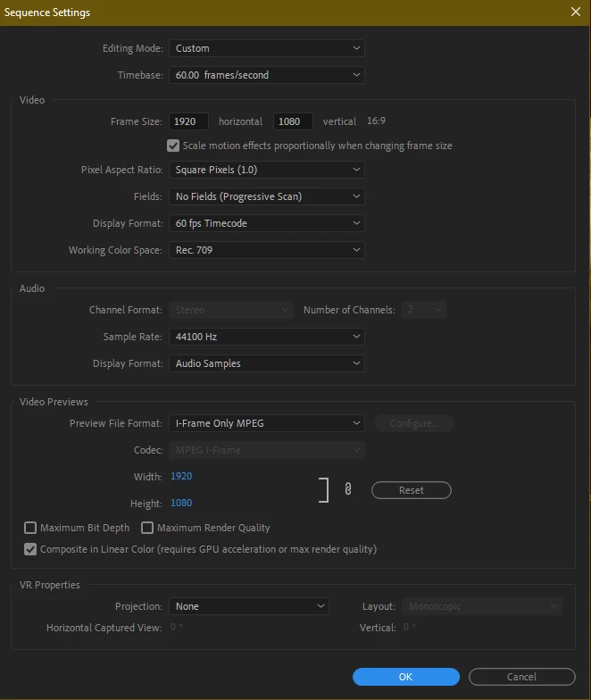Screen dimensions: 591x700
Task: Click the vertical frame size field
Action: click(293, 121)
